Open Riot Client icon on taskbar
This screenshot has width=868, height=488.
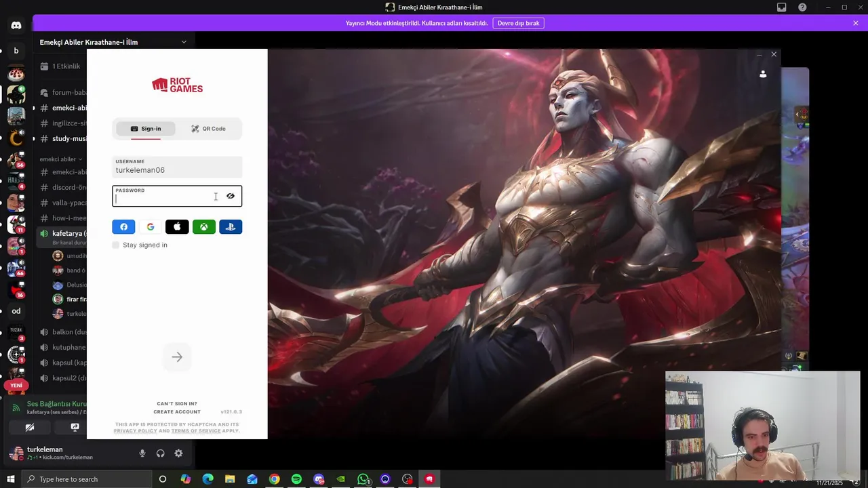(429, 479)
